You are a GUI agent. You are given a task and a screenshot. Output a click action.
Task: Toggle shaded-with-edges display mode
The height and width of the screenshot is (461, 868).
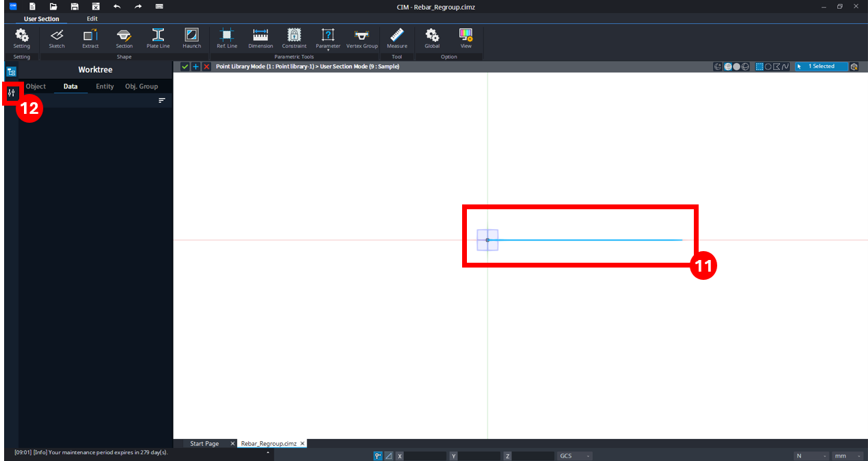point(727,67)
